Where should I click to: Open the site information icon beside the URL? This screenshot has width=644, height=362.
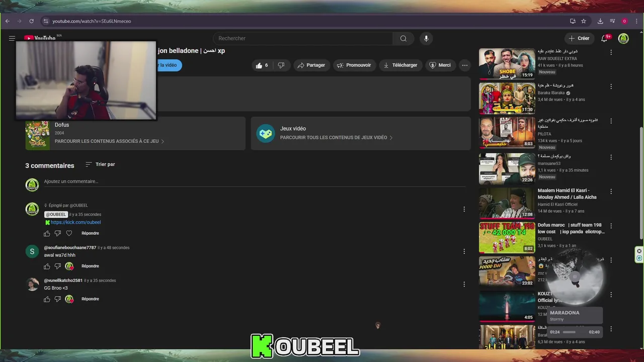point(45,21)
